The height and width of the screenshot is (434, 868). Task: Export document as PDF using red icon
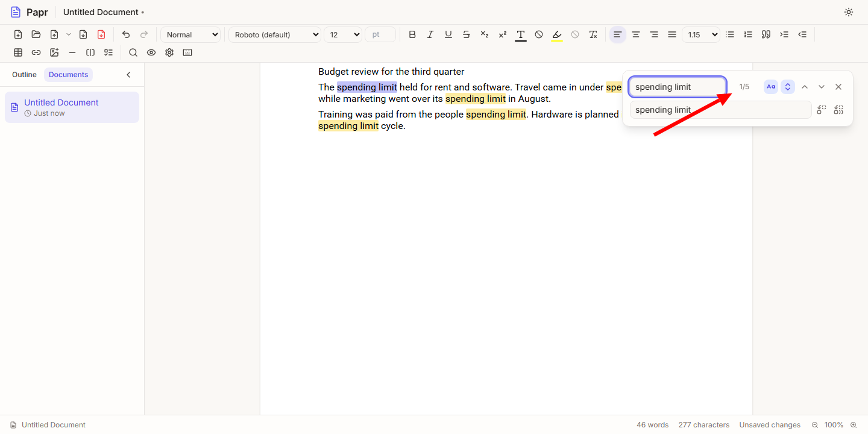click(101, 34)
